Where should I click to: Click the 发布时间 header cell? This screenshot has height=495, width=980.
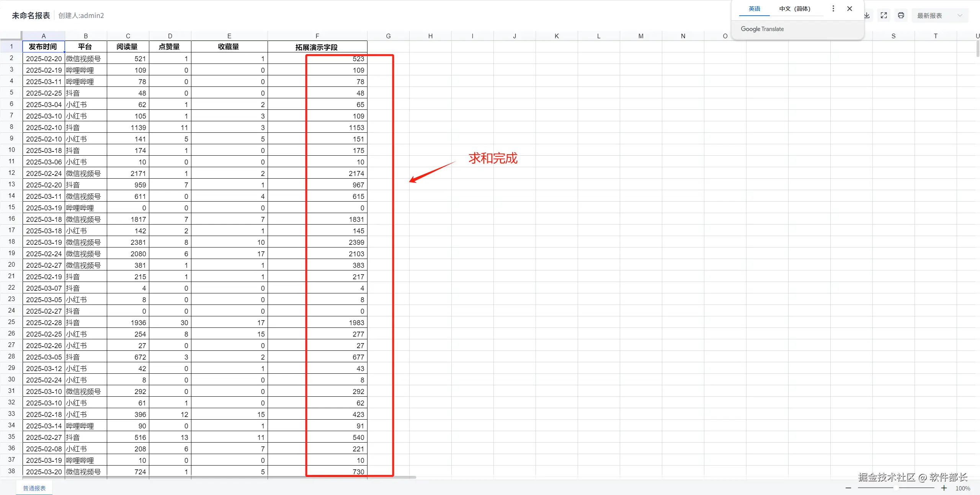43,47
